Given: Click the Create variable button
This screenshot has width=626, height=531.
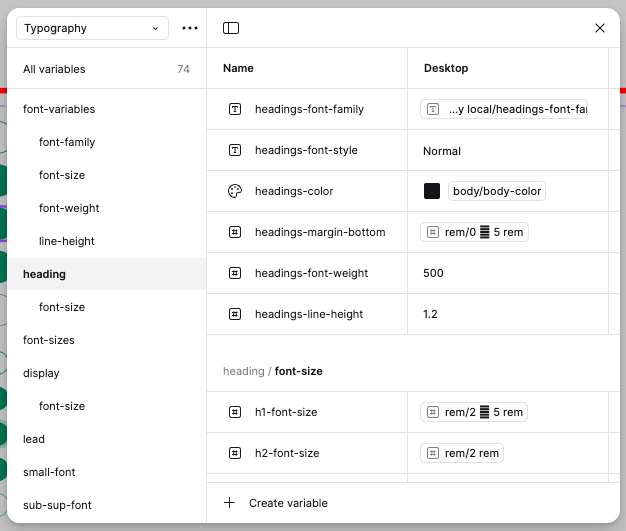Looking at the screenshot, I should click(x=288, y=503).
